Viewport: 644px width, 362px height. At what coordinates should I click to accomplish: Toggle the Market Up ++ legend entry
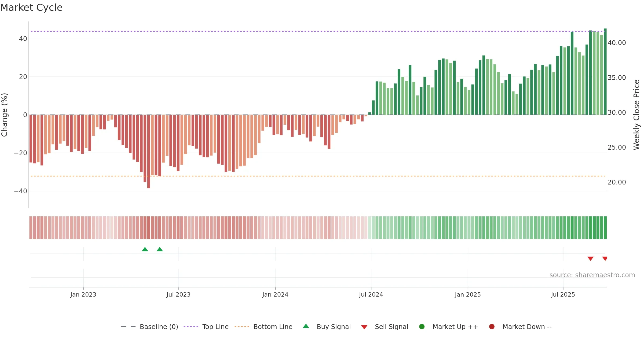pos(448,327)
